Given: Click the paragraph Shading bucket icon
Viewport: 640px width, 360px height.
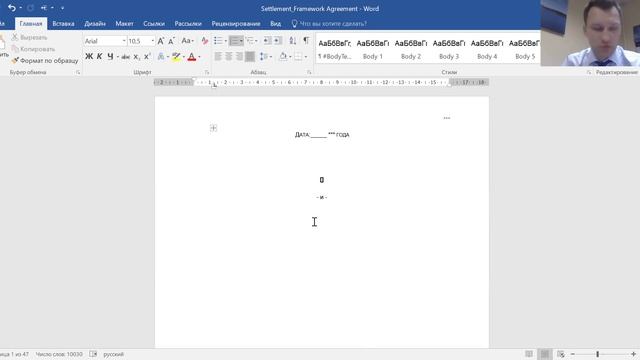Looking at the screenshot, I should [283, 56].
